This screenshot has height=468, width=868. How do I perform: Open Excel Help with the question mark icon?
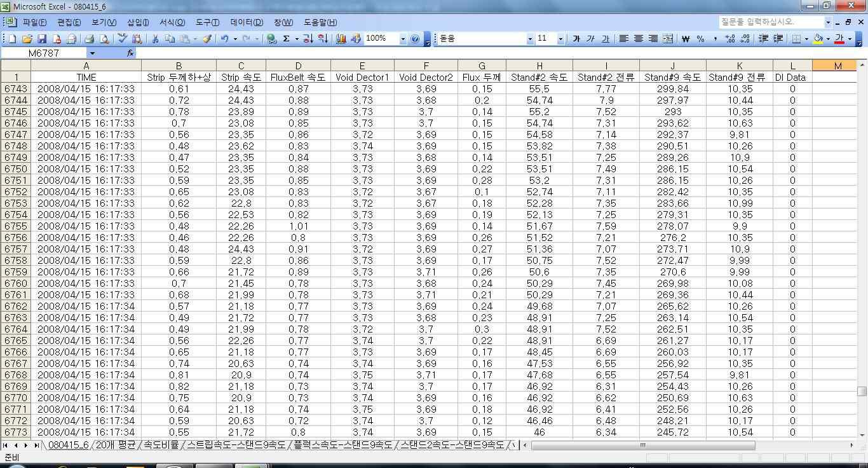tap(415, 39)
